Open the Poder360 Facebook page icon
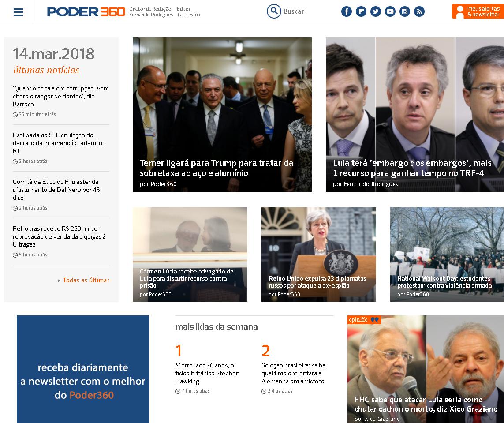The width and height of the screenshot is (504, 423). (346, 12)
